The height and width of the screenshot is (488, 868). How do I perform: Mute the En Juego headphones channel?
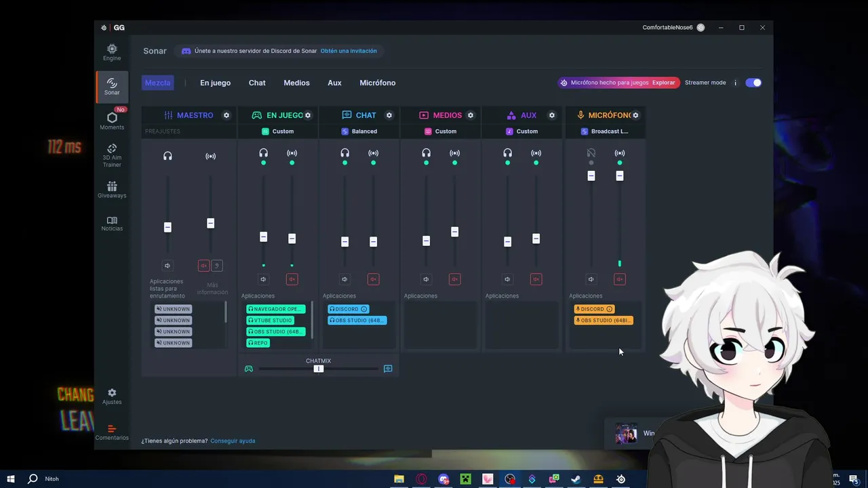(x=264, y=279)
